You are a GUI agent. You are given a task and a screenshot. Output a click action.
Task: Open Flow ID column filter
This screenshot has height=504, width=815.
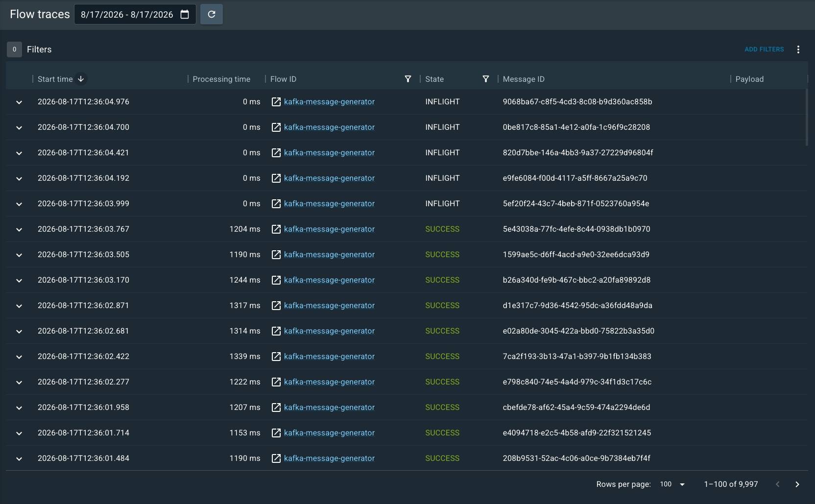pyautogui.click(x=407, y=79)
